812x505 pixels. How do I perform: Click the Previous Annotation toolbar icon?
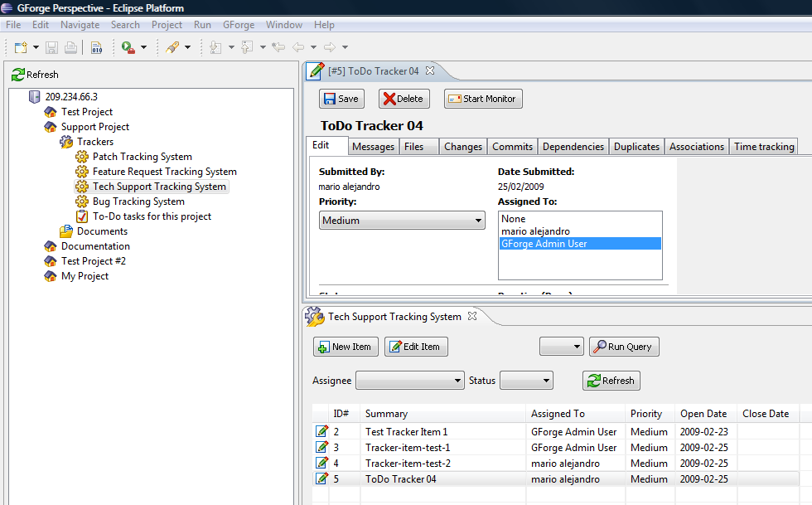pos(248,47)
